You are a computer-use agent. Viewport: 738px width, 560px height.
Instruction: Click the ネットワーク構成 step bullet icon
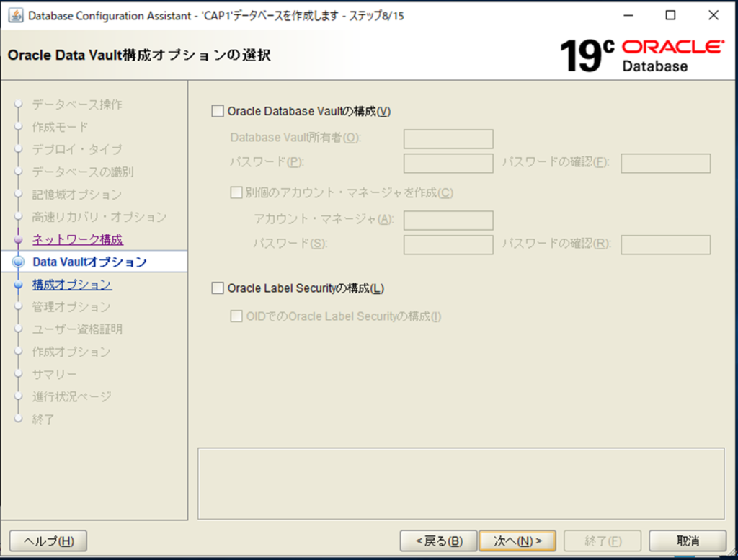[19, 240]
